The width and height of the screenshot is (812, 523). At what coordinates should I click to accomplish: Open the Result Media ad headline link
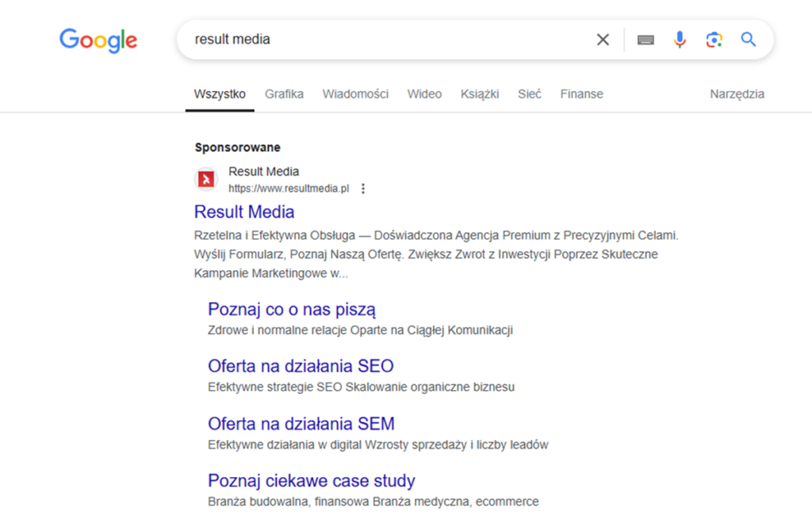tap(244, 212)
